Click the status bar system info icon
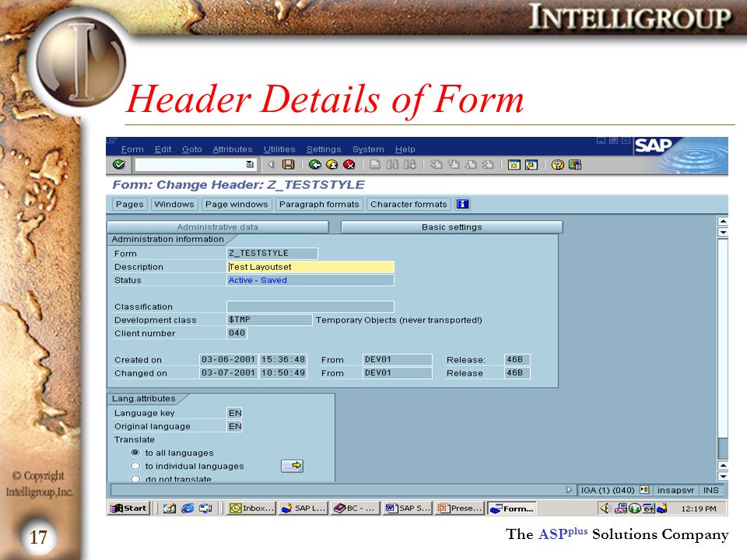The width and height of the screenshot is (747, 560). point(644,489)
